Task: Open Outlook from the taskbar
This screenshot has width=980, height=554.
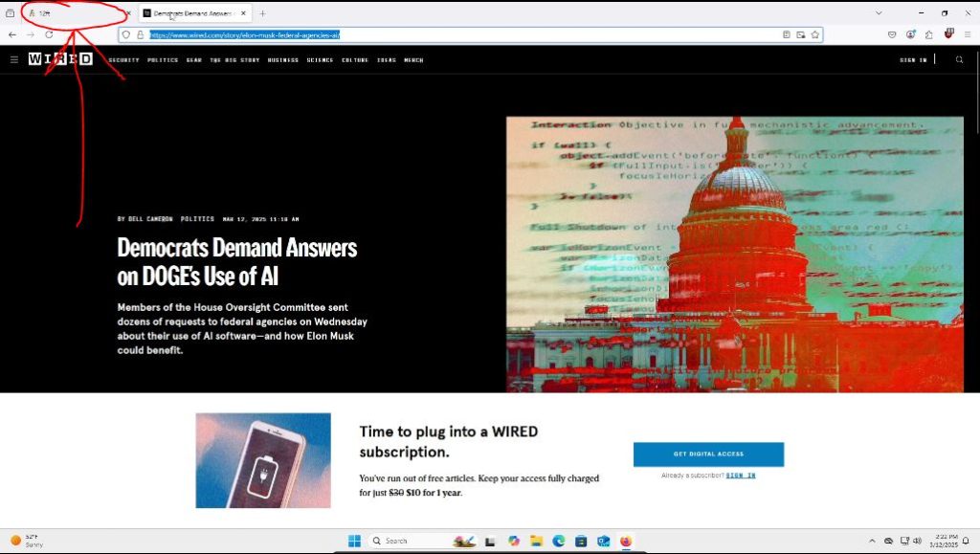Action: point(603,541)
